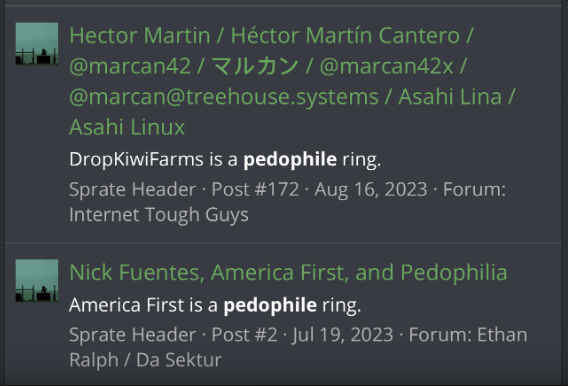Click the Aug 16, 2023 date
Viewport: 568px width, 386px height.
[x=371, y=189]
